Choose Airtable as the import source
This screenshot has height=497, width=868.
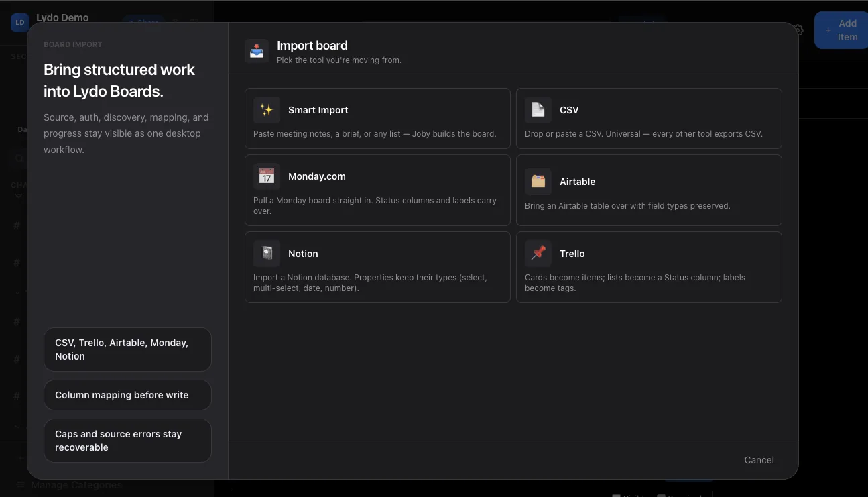coord(649,190)
